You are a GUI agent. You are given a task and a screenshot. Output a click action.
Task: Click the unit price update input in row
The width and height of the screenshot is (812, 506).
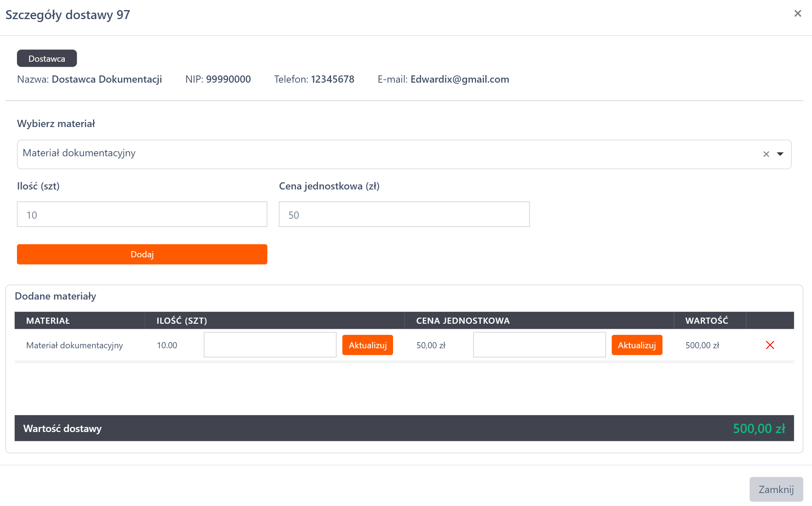[539, 345]
